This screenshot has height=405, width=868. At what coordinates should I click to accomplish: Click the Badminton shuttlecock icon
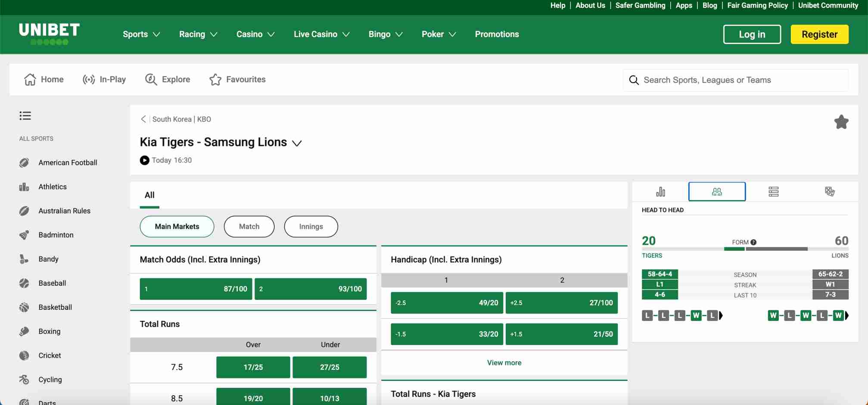click(24, 235)
